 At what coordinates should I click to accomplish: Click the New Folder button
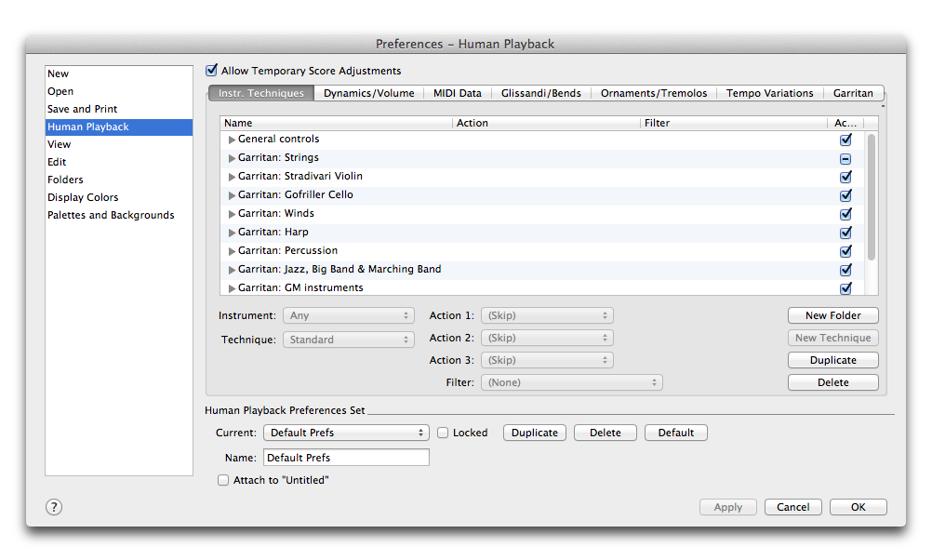click(x=832, y=315)
